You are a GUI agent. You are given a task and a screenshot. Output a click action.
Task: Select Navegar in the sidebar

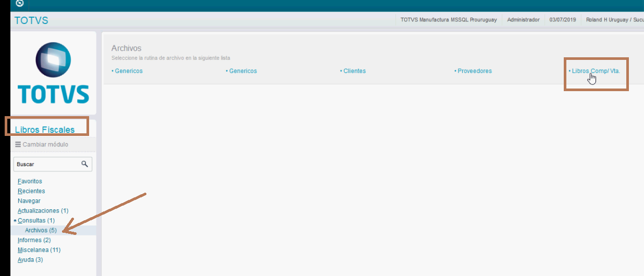tap(29, 201)
